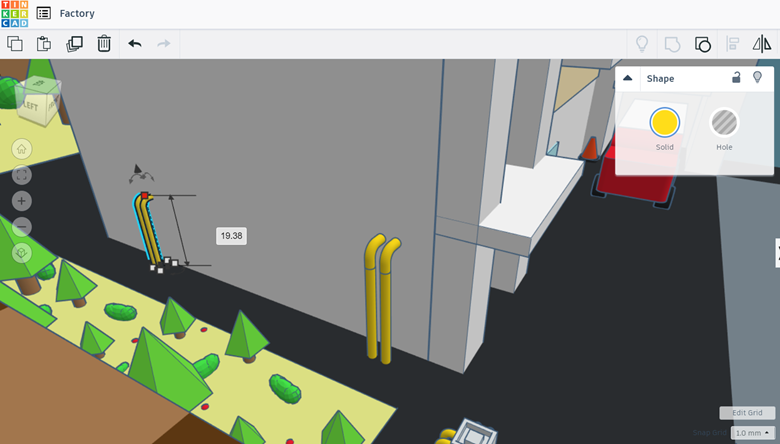The height and width of the screenshot is (444, 780).
Task: Open the Tinkercad logo home link
Action: tap(14, 13)
